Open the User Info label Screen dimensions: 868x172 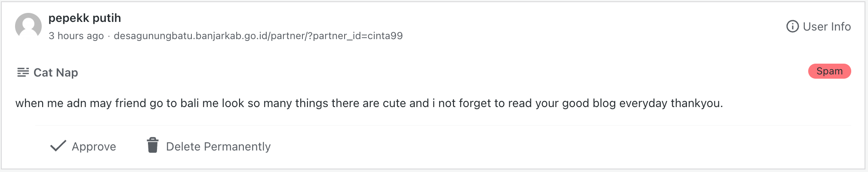coord(827,27)
